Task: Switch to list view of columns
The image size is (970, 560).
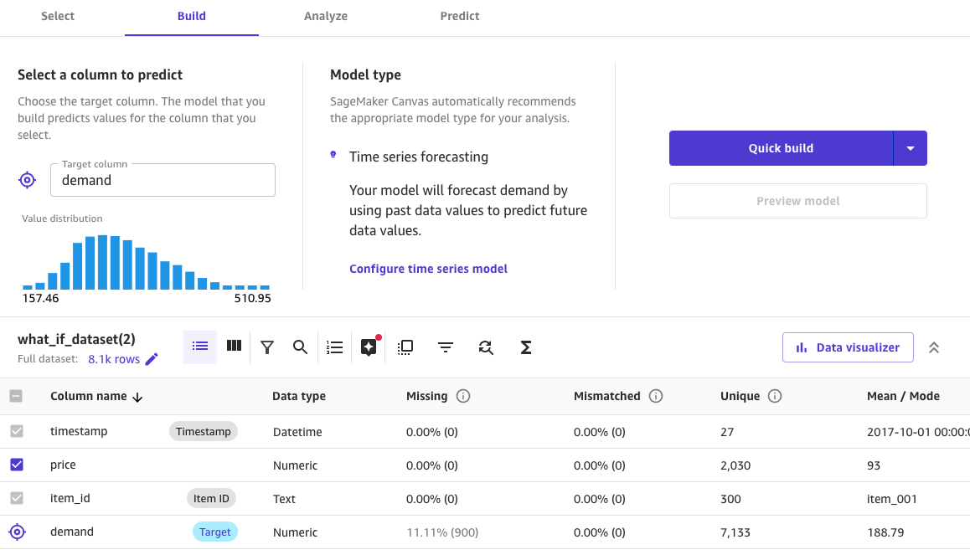Action: point(200,347)
